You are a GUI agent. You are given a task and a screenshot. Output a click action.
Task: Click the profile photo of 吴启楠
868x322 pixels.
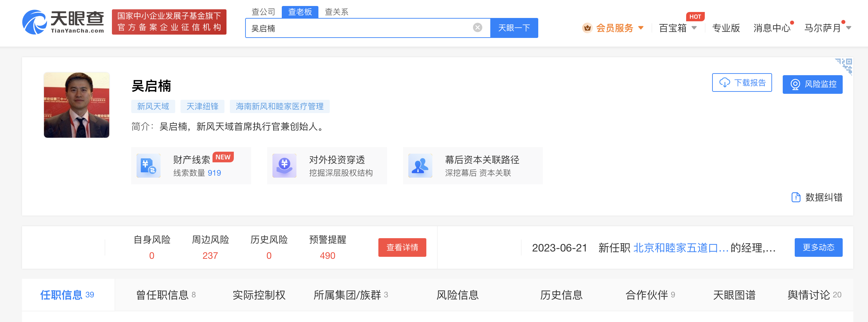[77, 105]
